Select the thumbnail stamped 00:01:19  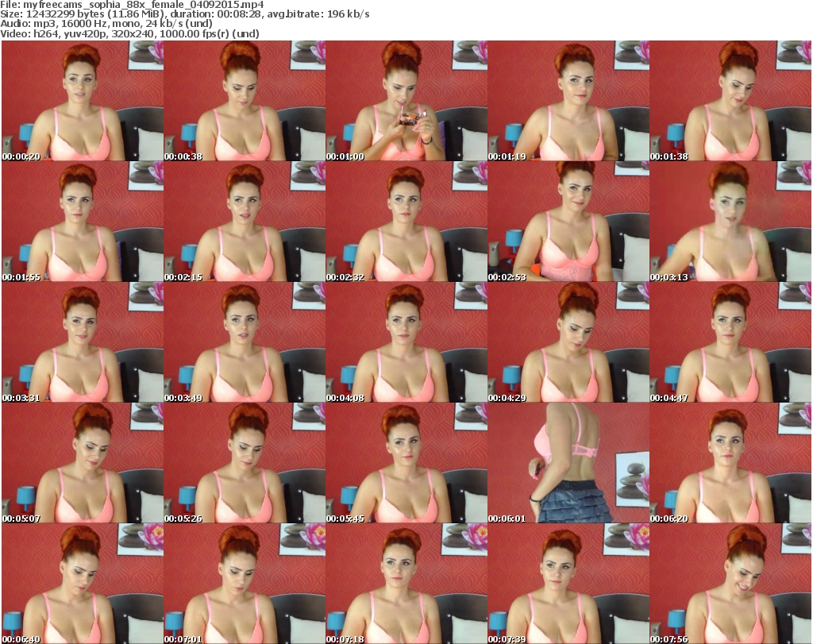(568, 101)
